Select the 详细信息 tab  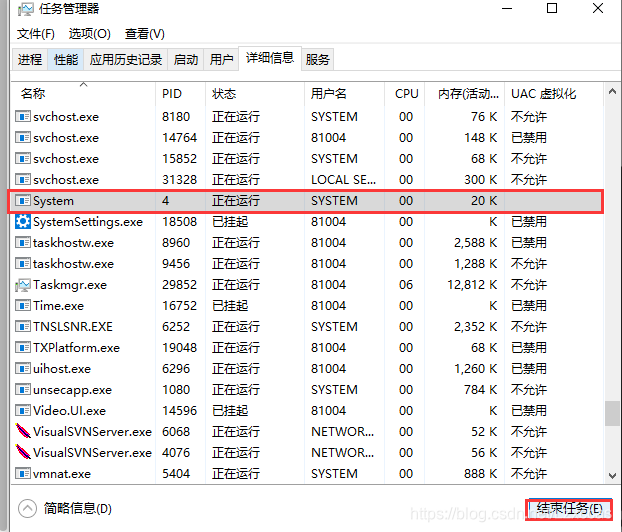(270, 58)
